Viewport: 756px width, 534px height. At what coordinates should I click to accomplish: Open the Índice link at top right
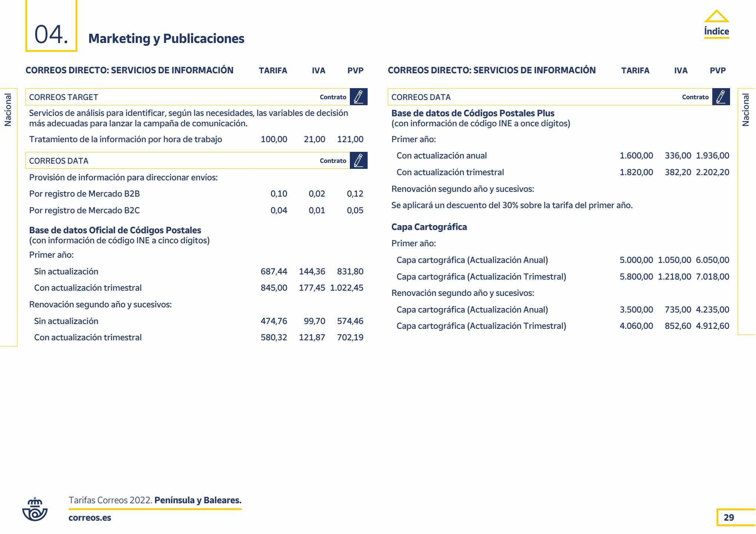tap(716, 32)
